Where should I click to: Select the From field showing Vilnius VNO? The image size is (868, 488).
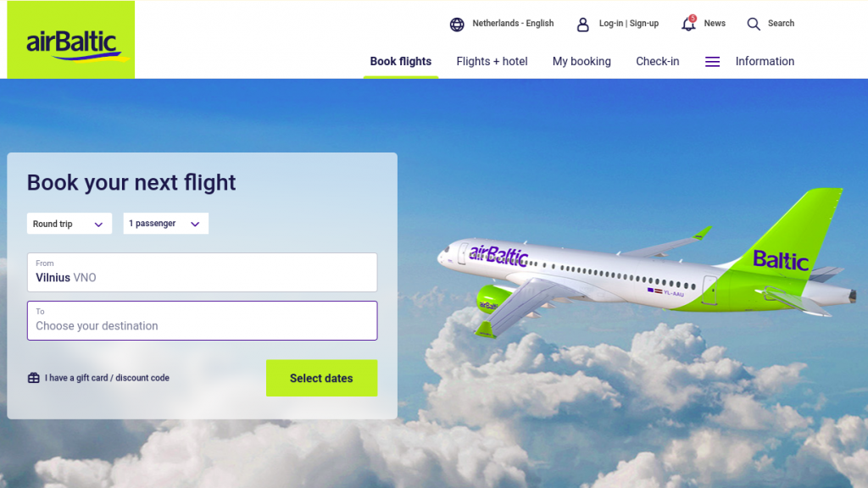[202, 272]
